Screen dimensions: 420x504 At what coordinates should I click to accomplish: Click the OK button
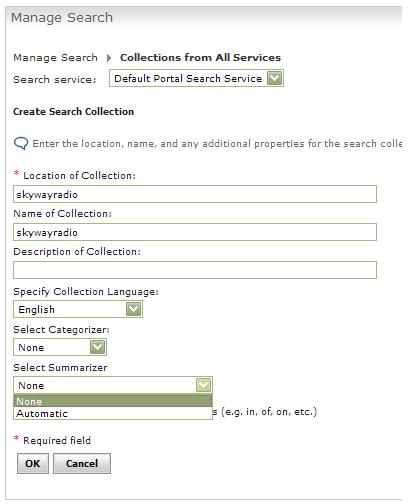[x=33, y=464]
